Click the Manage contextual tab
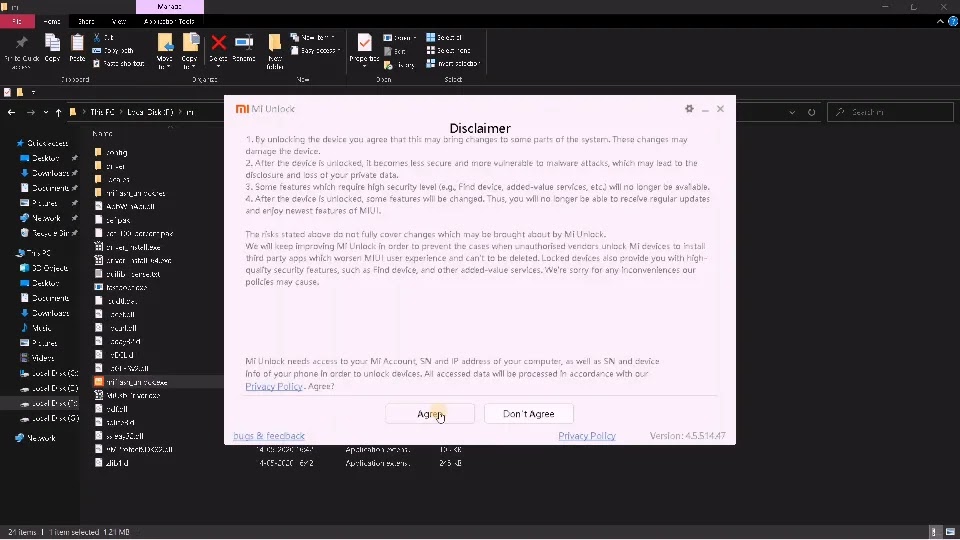Image resolution: width=960 pixels, height=540 pixels. tap(170, 7)
